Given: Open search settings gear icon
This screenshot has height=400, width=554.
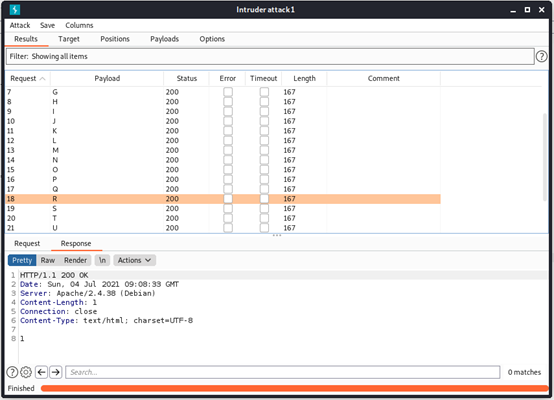Looking at the screenshot, I should 26,372.
